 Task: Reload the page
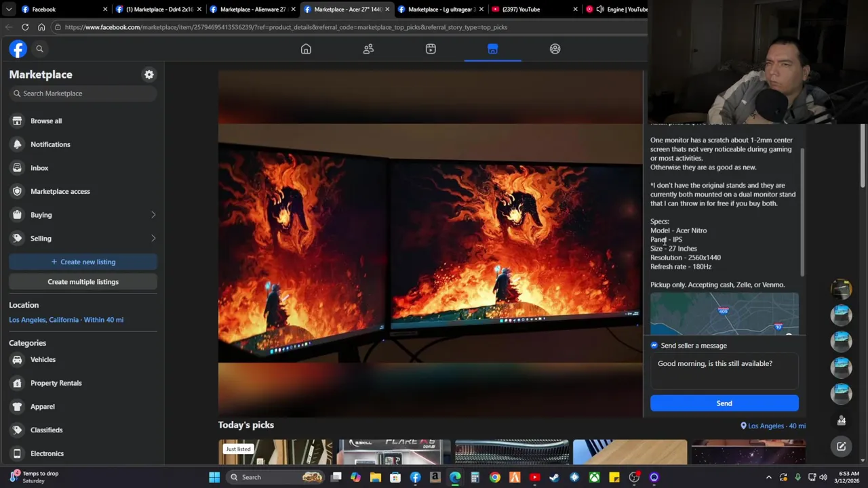click(25, 27)
